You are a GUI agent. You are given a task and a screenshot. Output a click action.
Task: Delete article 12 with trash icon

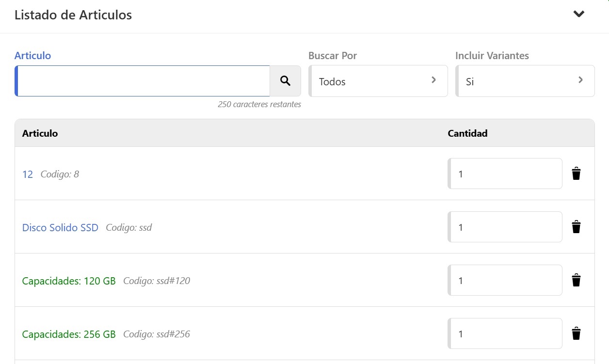(576, 174)
